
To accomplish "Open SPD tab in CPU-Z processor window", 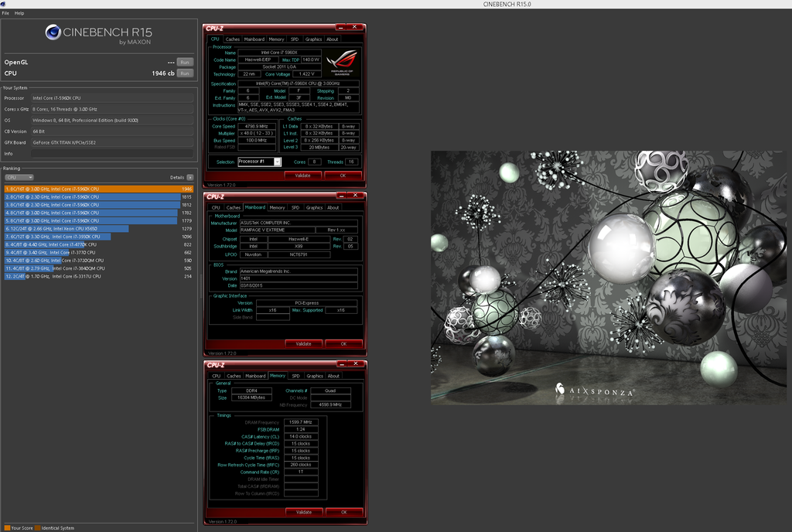I will click(295, 39).
